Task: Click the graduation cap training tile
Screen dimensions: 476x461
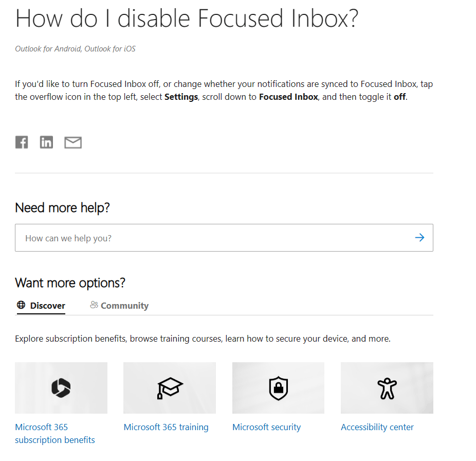Action: click(x=170, y=388)
